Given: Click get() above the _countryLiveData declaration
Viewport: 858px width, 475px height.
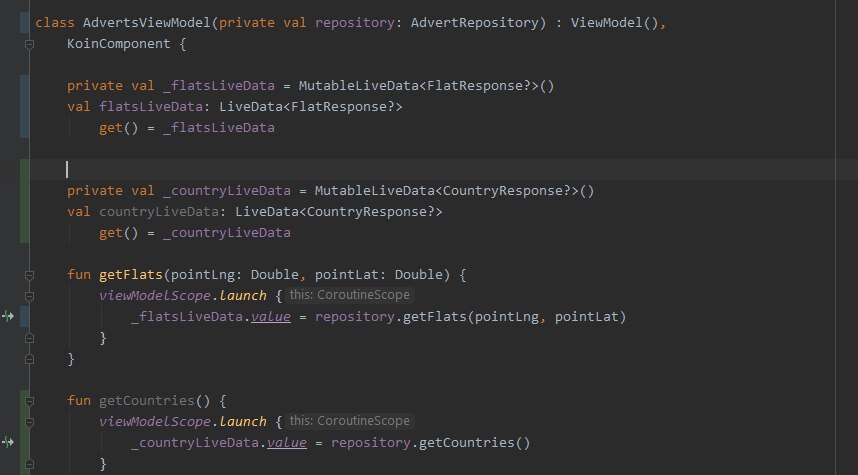Looking at the screenshot, I should 118,128.
